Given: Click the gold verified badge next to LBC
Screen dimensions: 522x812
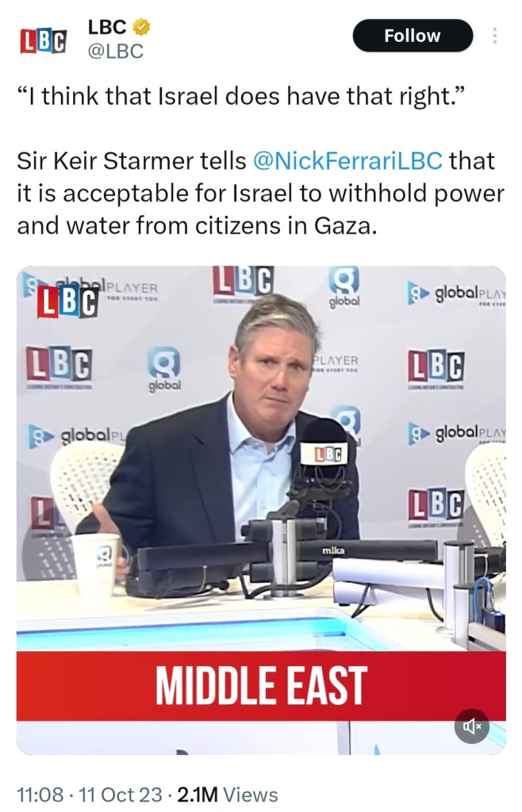Looking at the screenshot, I should [x=141, y=27].
